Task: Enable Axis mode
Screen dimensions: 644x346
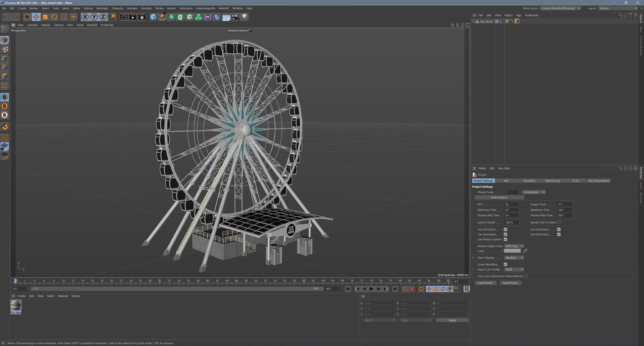Action: point(5,86)
